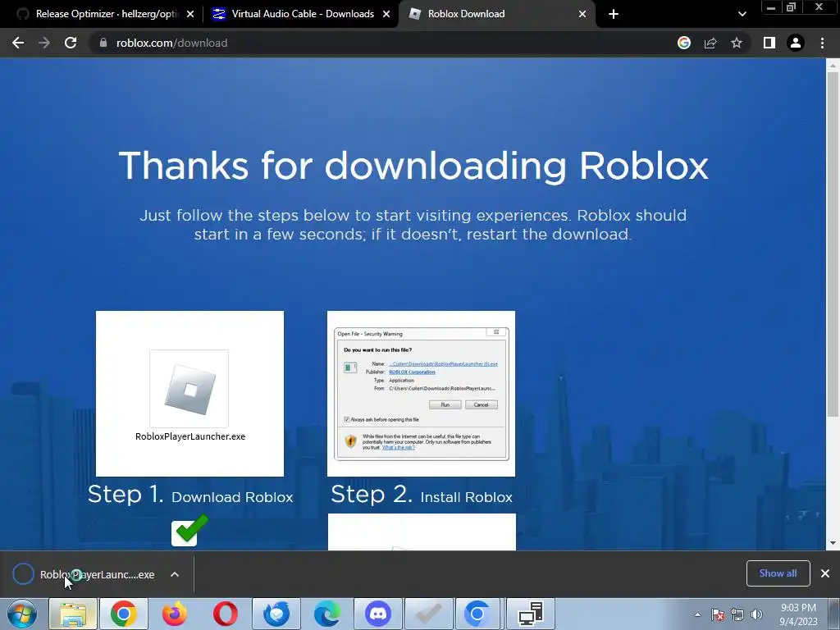Reload the Roblox download page

pyautogui.click(x=71, y=43)
